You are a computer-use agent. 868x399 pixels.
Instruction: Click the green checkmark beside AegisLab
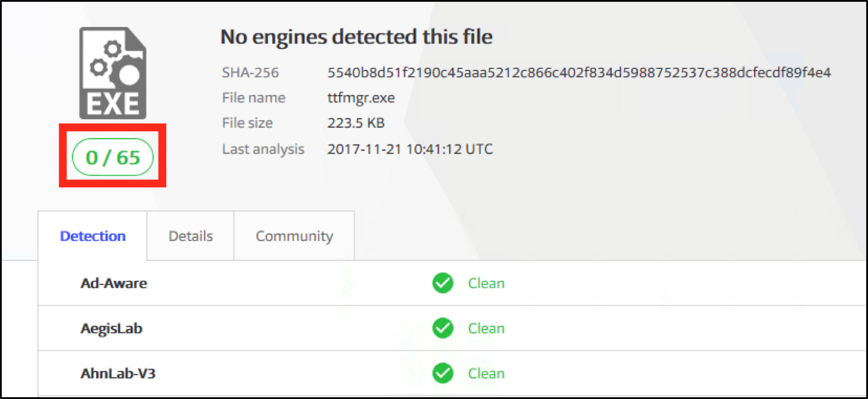pyautogui.click(x=443, y=328)
